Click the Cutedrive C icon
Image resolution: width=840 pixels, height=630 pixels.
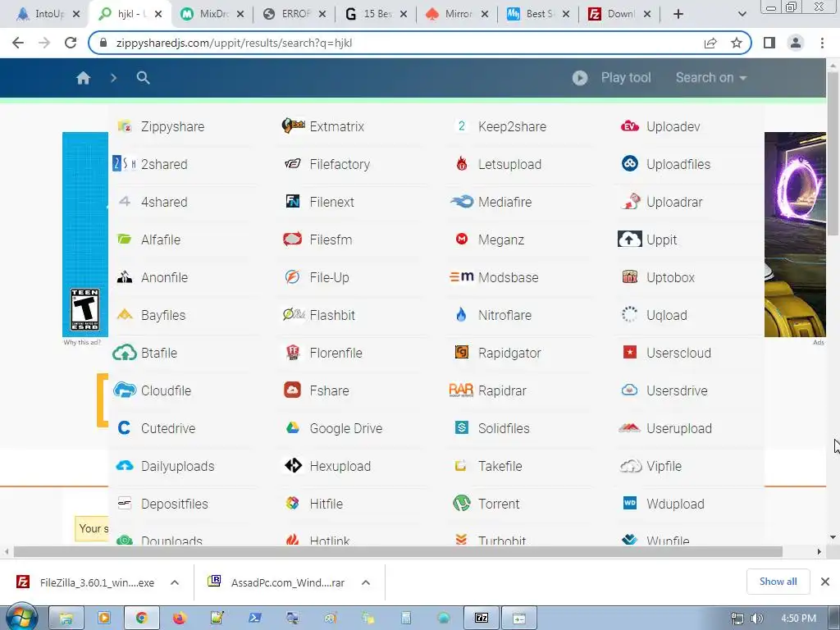pyautogui.click(x=125, y=428)
